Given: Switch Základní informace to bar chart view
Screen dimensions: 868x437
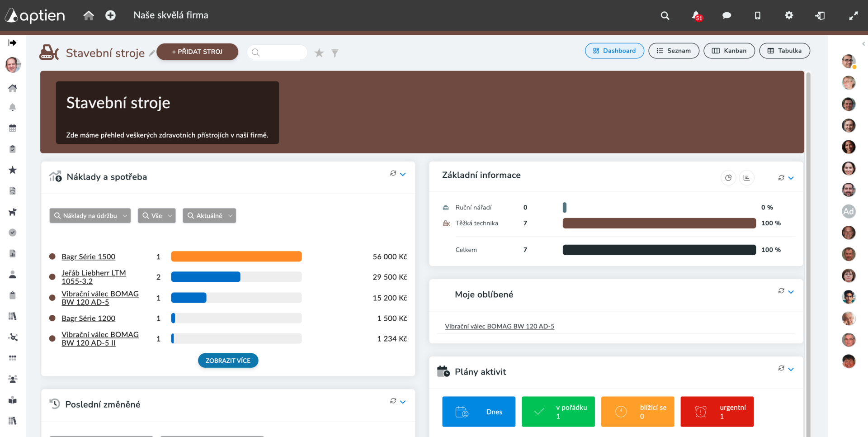Looking at the screenshot, I should pyautogui.click(x=746, y=178).
